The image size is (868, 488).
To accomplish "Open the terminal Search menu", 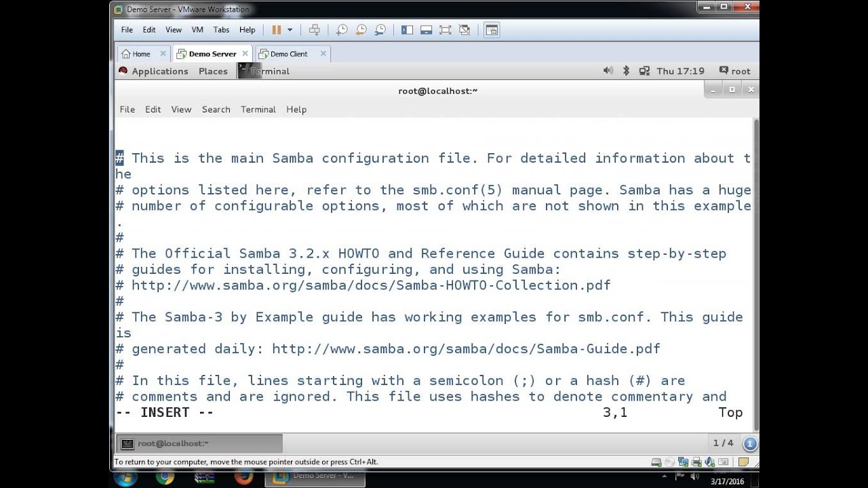I will coord(216,109).
